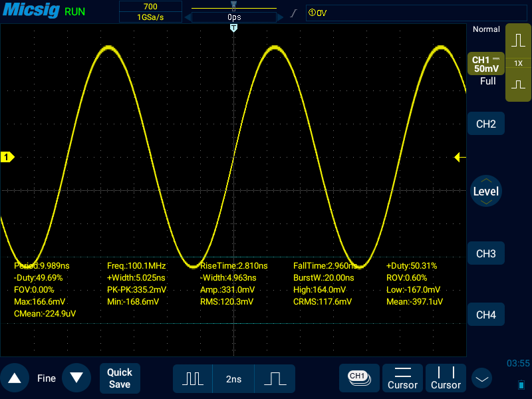Tap the Micsig logo

(31, 10)
